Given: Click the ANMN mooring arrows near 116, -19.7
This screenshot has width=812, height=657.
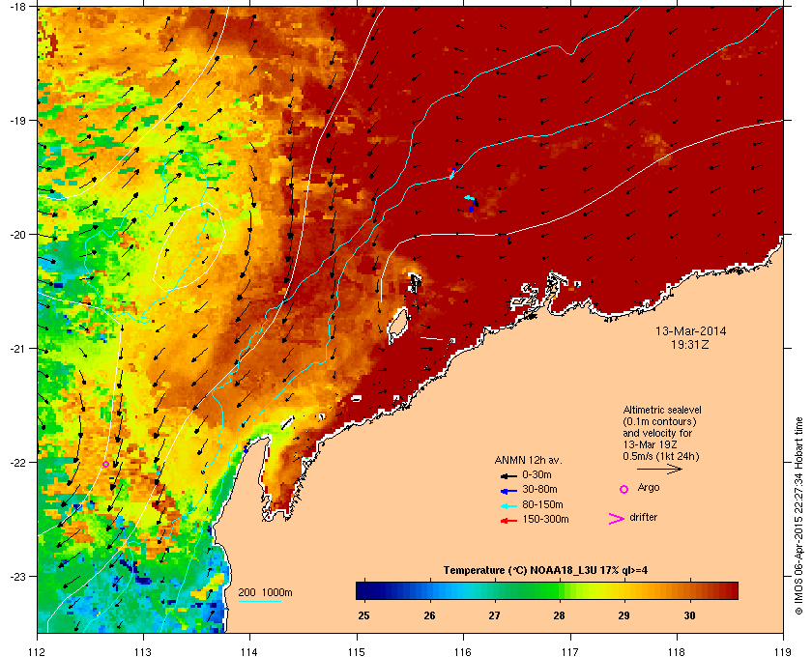Looking at the screenshot, I should tap(470, 204).
